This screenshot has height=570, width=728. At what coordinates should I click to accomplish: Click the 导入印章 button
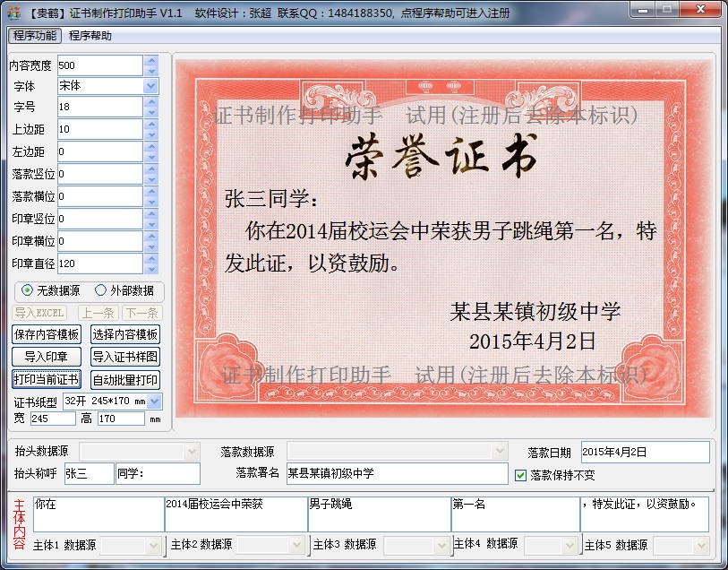point(47,357)
